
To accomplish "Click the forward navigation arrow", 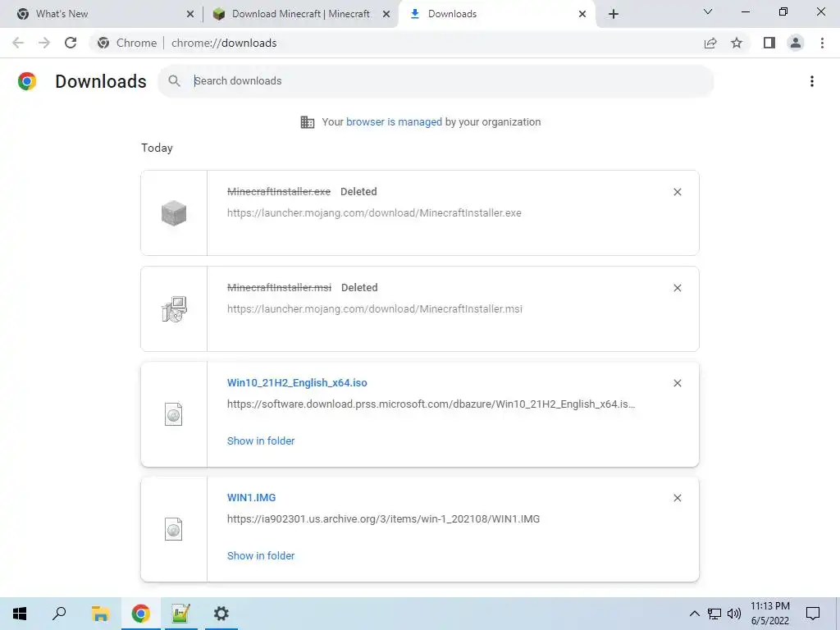I will click(44, 43).
